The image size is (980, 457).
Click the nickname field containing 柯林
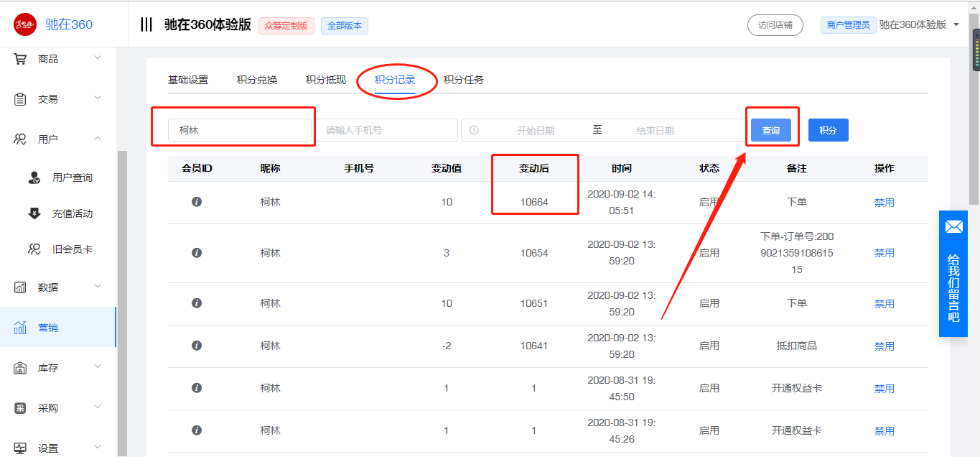pyautogui.click(x=240, y=130)
